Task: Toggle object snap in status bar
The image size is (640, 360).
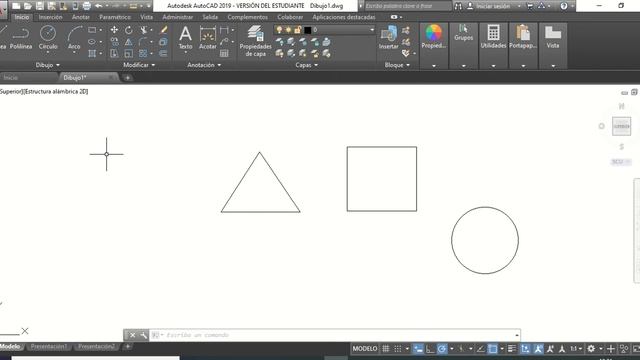Action: [493, 349]
